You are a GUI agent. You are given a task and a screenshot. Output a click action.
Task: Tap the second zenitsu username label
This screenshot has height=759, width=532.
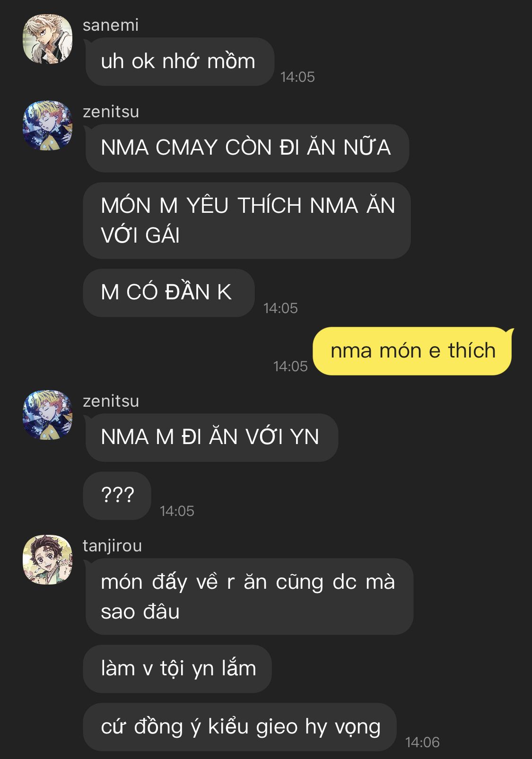(111, 401)
